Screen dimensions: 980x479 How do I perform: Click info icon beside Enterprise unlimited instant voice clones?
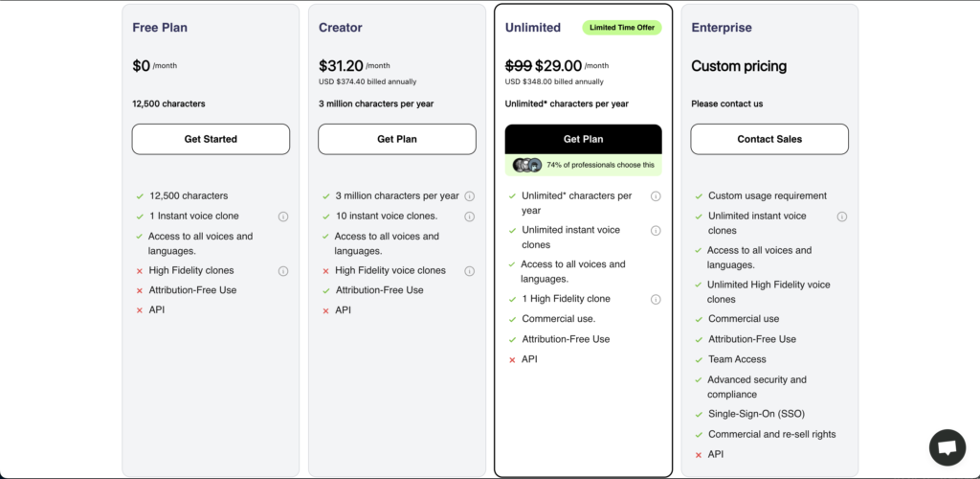pos(841,217)
